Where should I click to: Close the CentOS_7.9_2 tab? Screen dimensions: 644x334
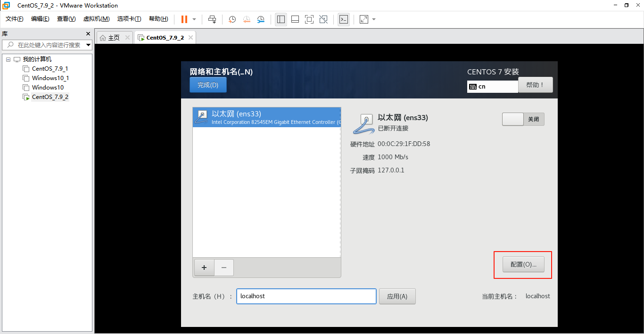click(x=190, y=38)
